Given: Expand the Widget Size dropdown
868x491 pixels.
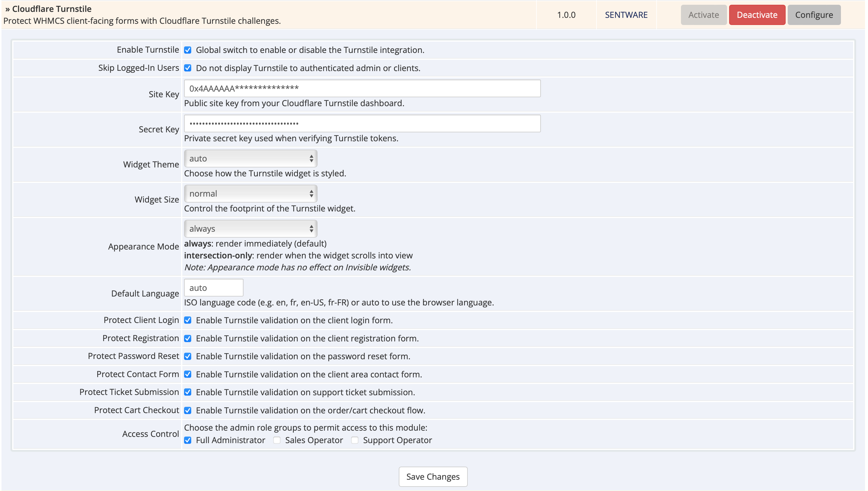Looking at the screenshot, I should click(x=250, y=194).
